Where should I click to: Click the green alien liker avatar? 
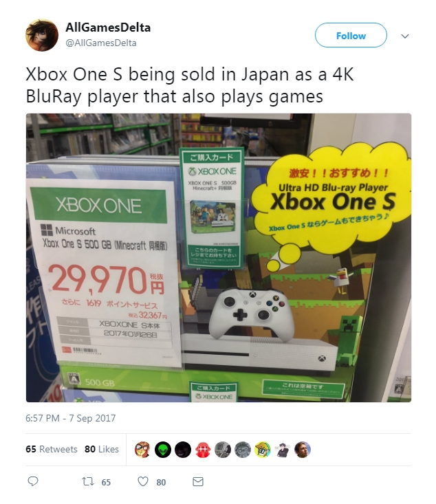pos(163,450)
